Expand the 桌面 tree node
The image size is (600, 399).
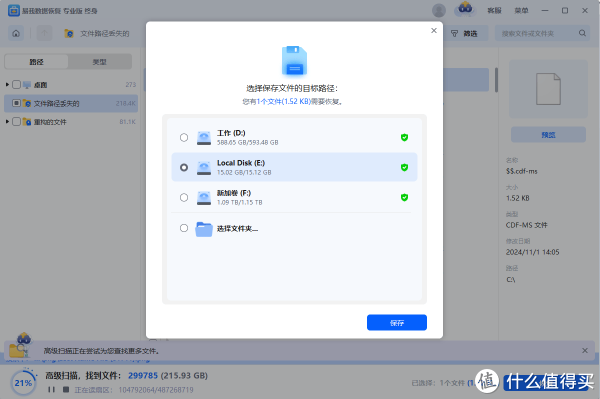[7, 85]
